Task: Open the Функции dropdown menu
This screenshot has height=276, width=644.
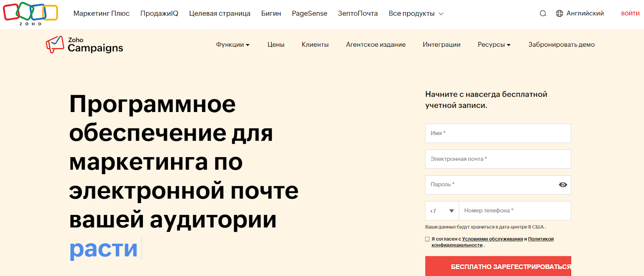Action: (x=233, y=44)
